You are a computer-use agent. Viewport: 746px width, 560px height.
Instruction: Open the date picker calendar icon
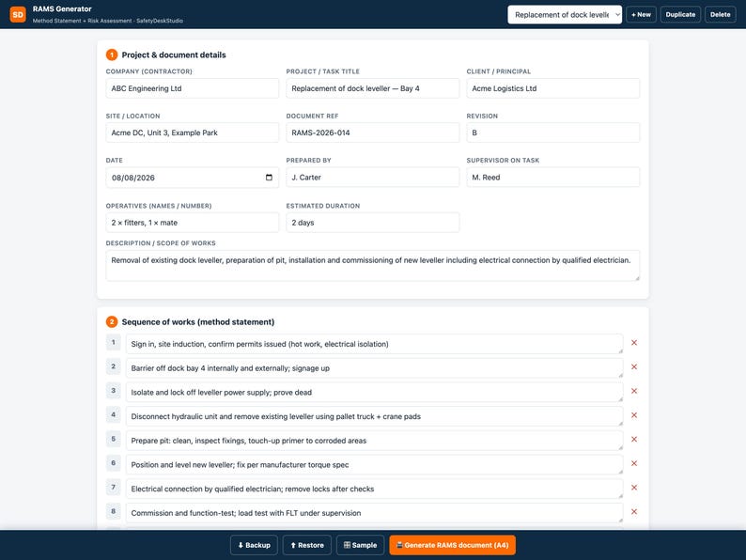pyautogui.click(x=269, y=178)
